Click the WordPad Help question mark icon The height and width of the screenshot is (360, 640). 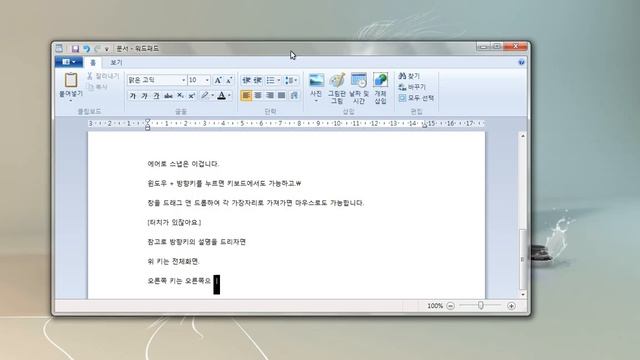pyautogui.click(x=521, y=62)
